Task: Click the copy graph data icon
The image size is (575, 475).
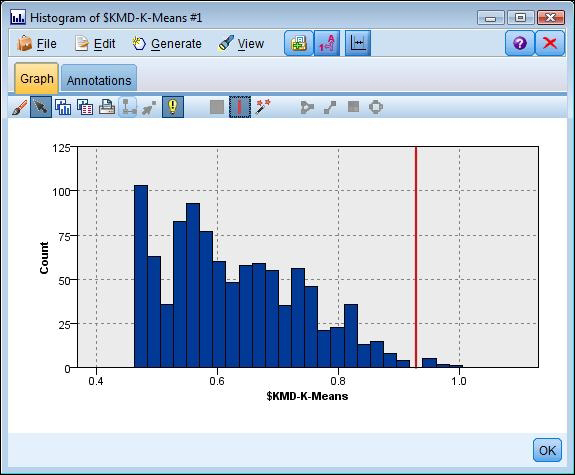Action: (x=85, y=107)
